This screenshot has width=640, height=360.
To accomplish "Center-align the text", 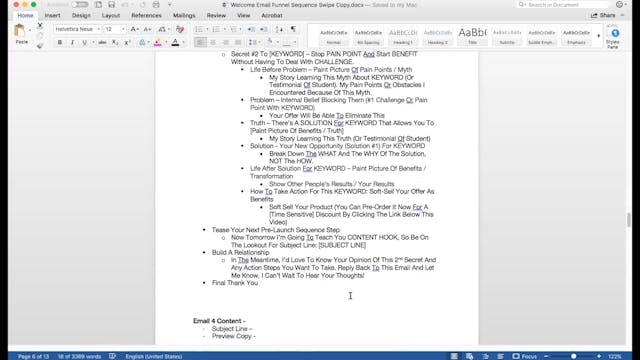I will point(213,42).
